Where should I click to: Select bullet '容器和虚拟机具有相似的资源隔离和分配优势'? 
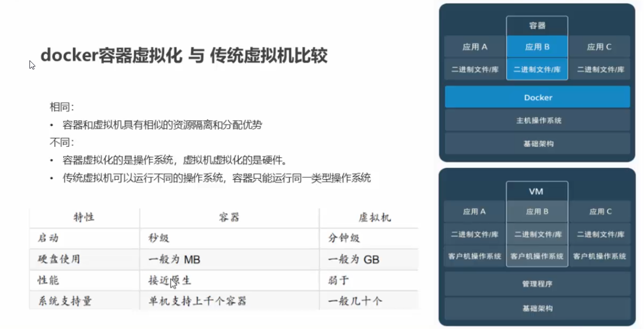pos(162,125)
